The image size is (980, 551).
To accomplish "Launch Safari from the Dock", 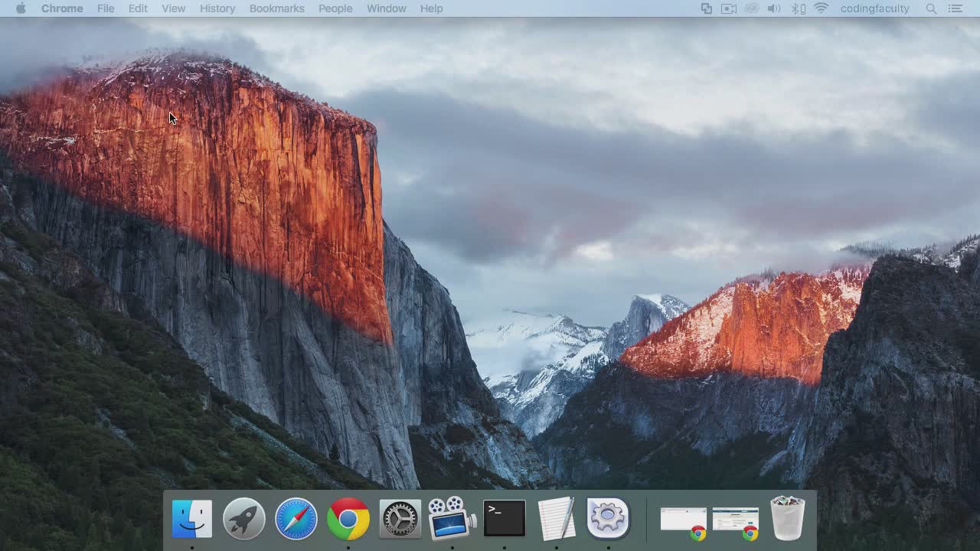I will coord(296,519).
